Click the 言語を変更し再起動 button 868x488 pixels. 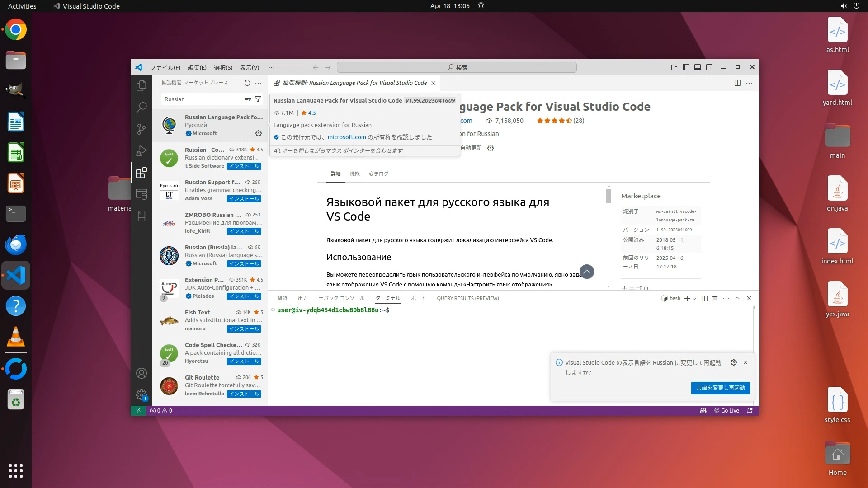tap(720, 388)
